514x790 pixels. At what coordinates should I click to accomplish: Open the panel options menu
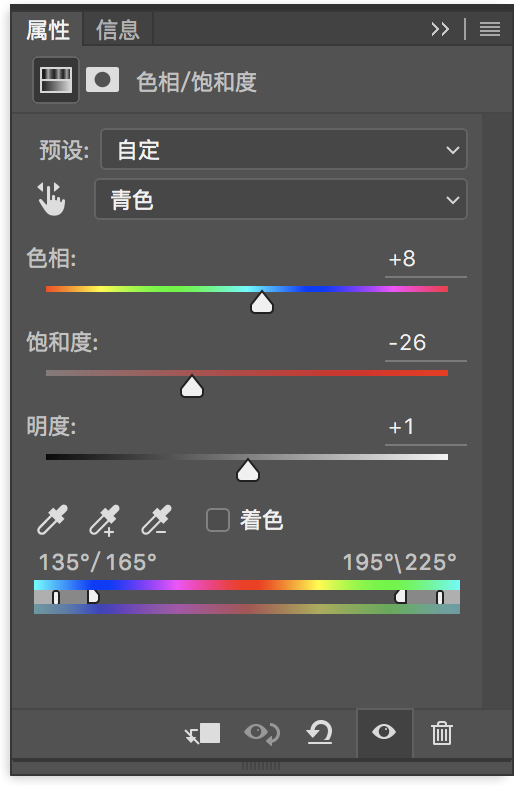click(490, 29)
